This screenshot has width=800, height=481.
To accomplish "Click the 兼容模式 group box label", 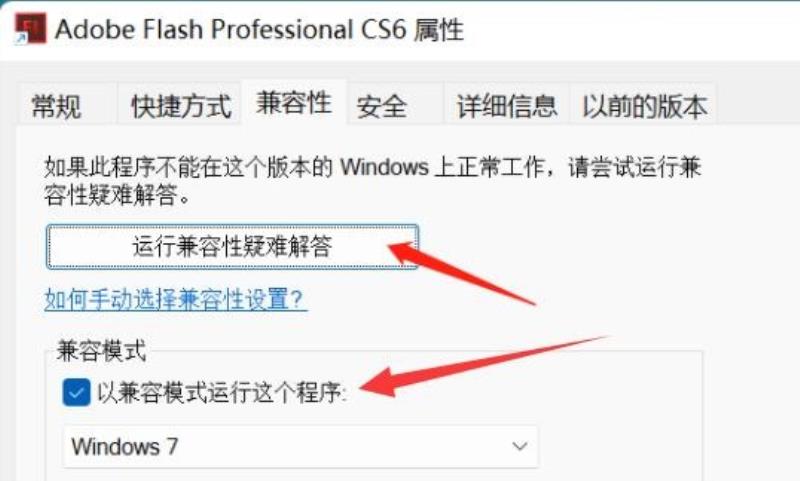I will 101,351.
